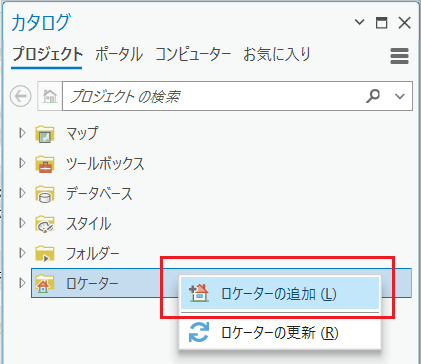Open the hamburger menu in catalog pane
The height and width of the screenshot is (364, 421).
[399, 56]
